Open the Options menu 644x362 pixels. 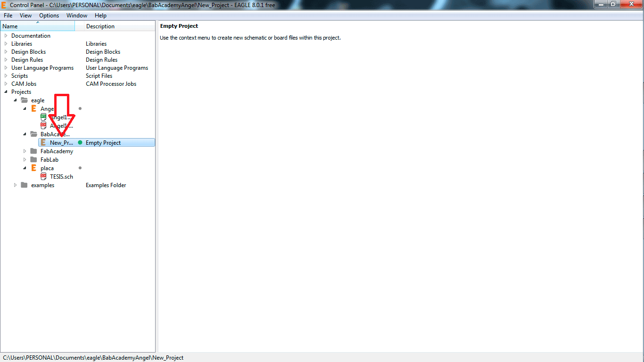[49, 16]
